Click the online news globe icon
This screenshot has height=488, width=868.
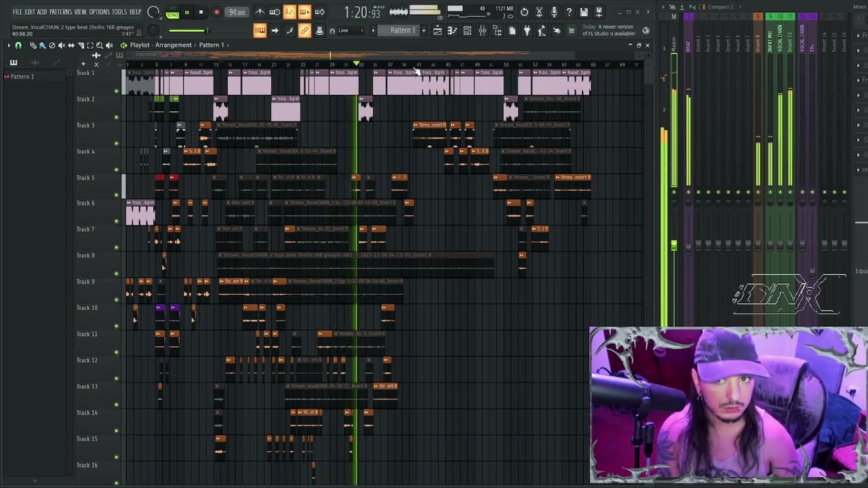point(646,30)
